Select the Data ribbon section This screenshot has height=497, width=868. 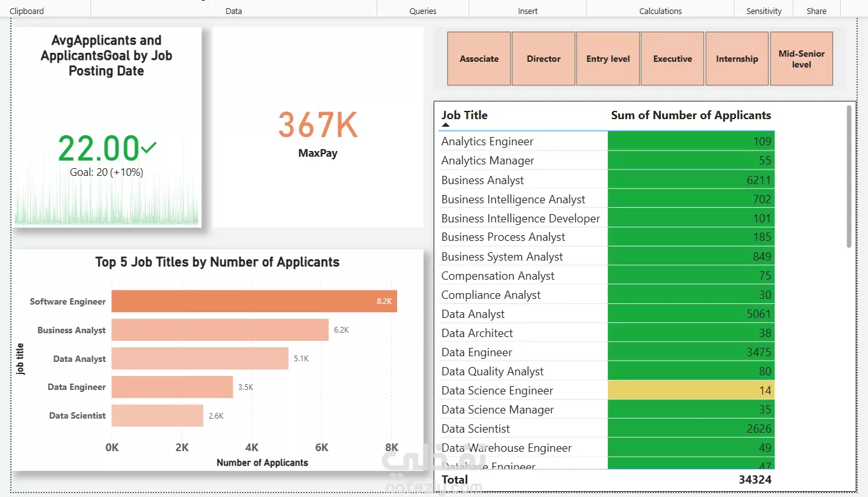[233, 11]
